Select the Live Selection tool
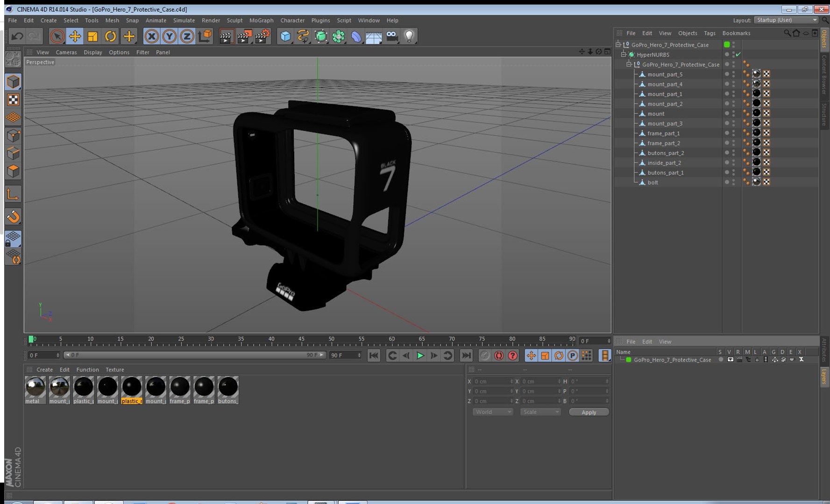830x504 pixels. coord(57,36)
